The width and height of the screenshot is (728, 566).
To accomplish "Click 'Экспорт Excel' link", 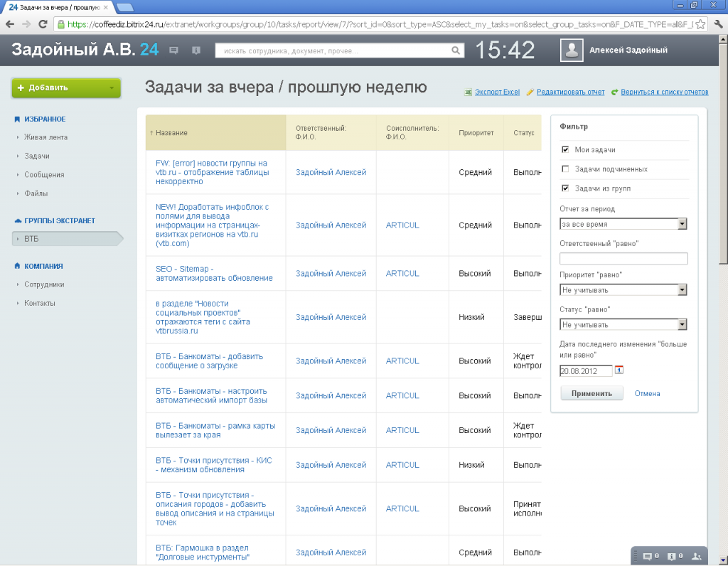I will (497, 92).
